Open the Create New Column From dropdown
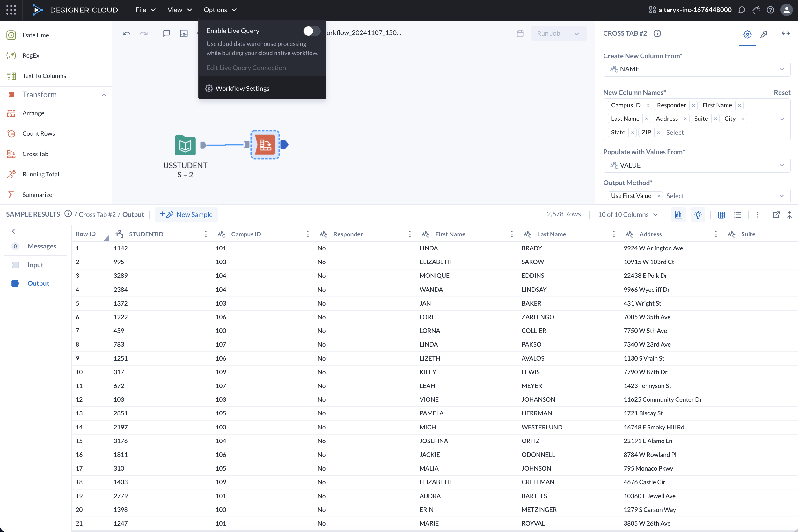This screenshot has width=798, height=532. (697, 69)
